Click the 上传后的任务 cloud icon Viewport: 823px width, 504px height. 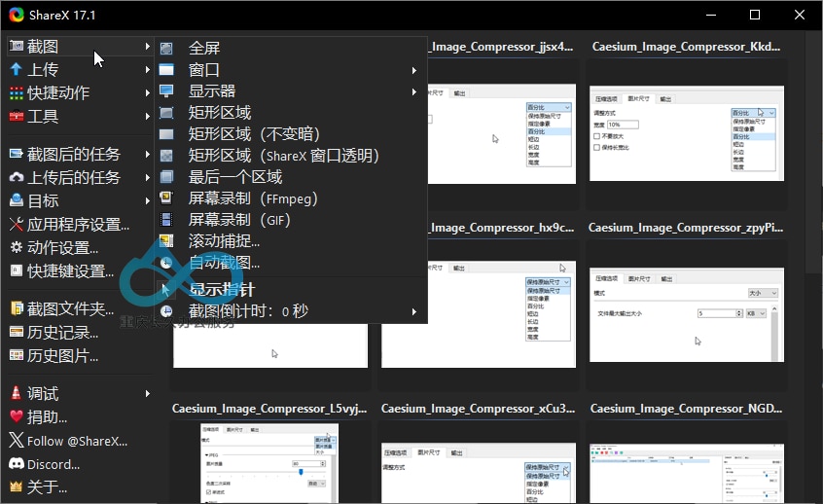tap(17, 177)
